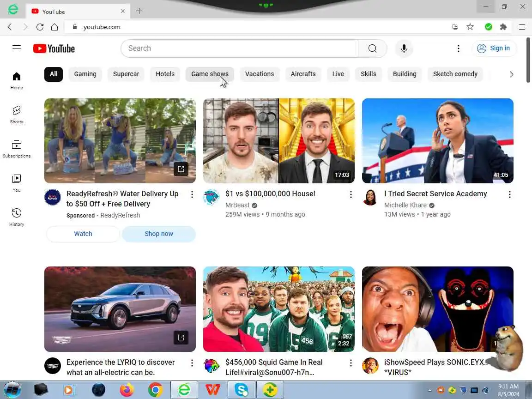Reload the page with refresh icon
This screenshot has width=532, height=399.
coord(40,27)
